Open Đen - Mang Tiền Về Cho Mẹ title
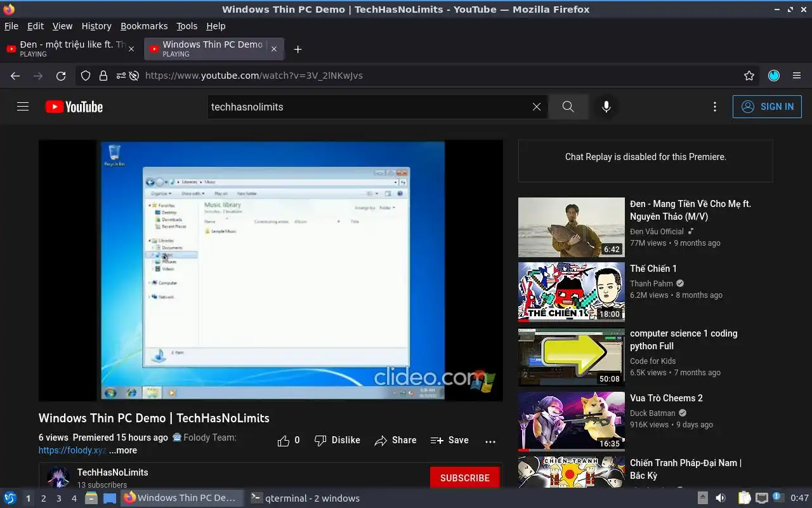 (690, 210)
